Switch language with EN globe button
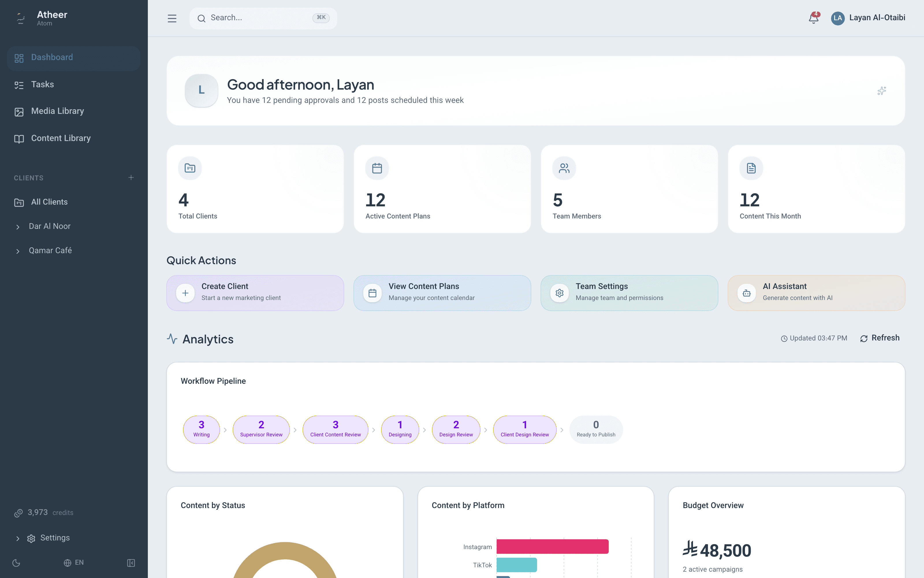The width and height of the screenshot is (924, 578). pyautogui.click(x=74, y=563)
